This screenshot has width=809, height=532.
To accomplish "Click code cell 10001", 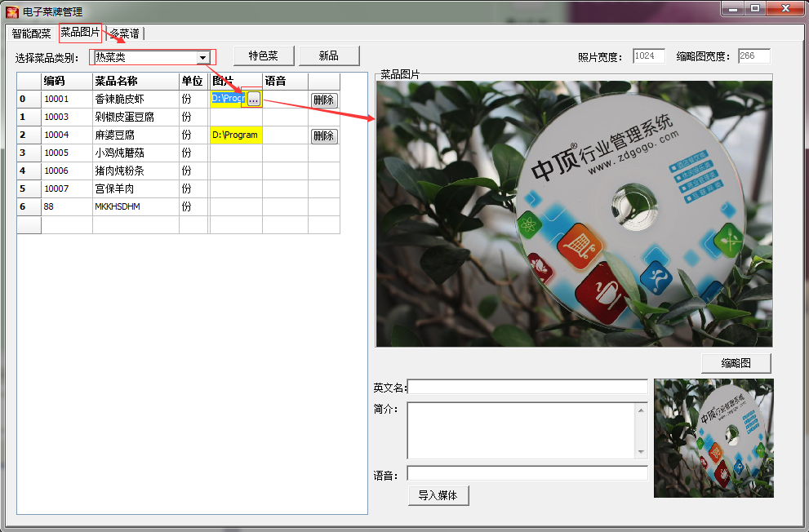I will 67,99.
